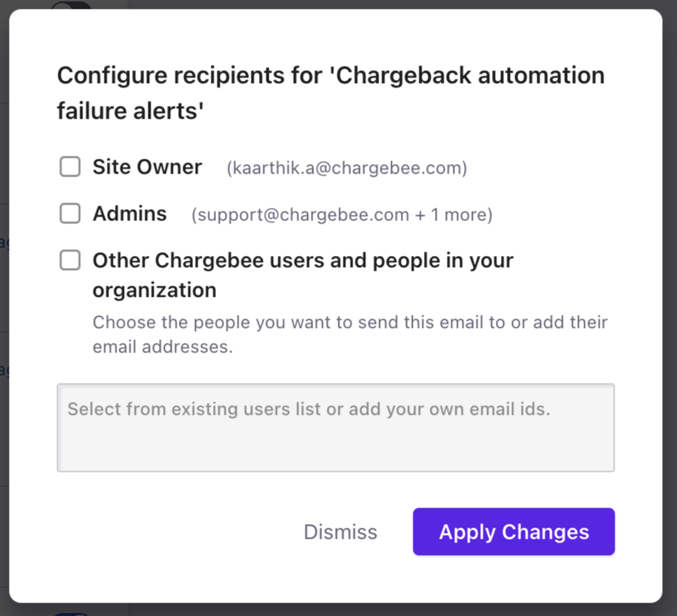Viewport: 677px width, 616px height.
Task: Click the 'Select from existing users list' placeholder
Action: 309,409
